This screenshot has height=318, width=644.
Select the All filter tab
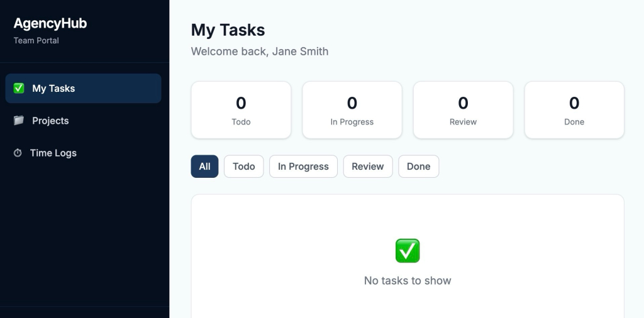[x=204, y=167]
